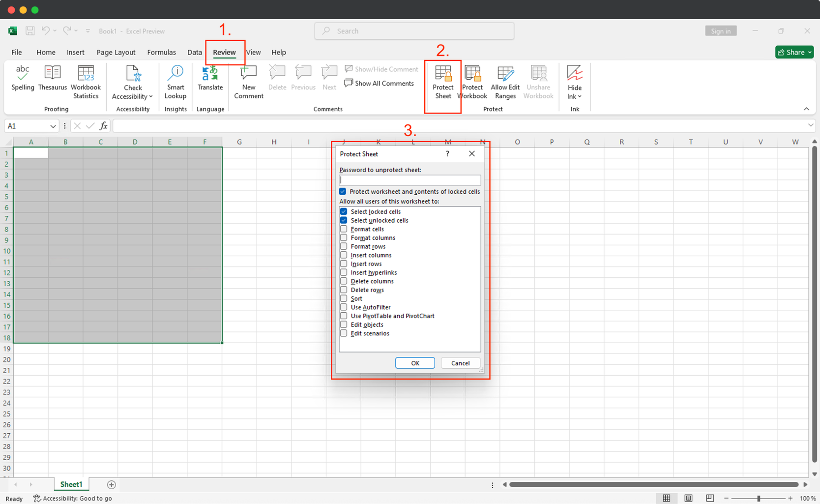
Task: Expand the Share dropdown
Action: tap(808, 52)
